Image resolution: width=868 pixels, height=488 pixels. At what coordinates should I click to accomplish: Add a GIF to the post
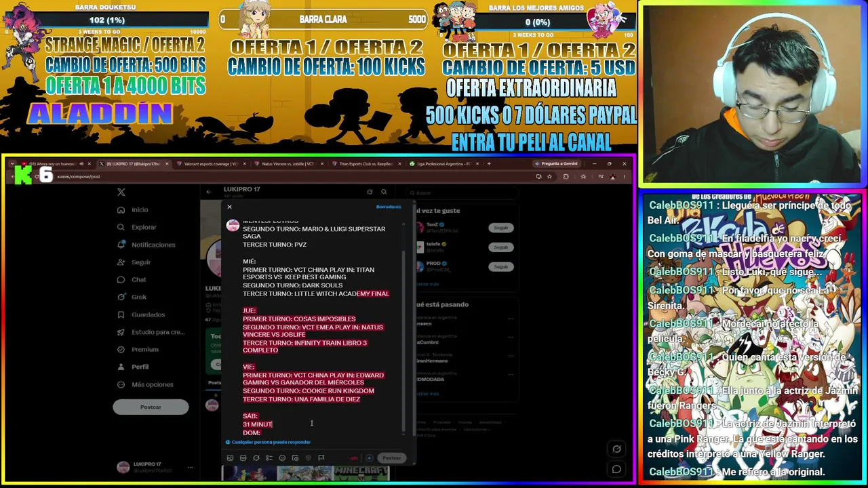243,458
